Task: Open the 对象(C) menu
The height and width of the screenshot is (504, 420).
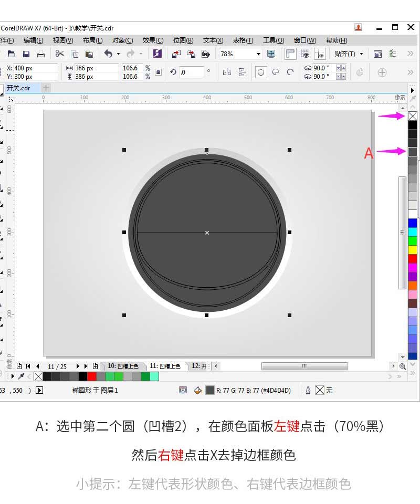Action: pyautogui.click(x=122, y=40)
